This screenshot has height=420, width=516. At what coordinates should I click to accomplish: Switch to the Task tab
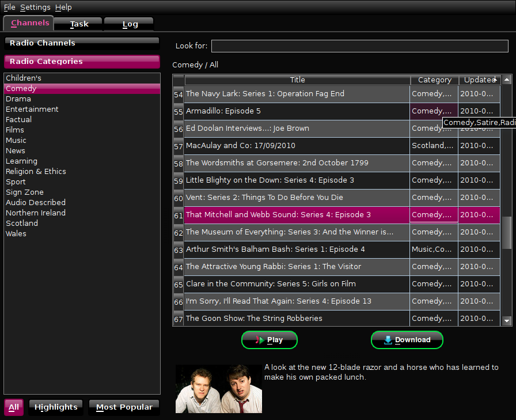coord(78,24)
